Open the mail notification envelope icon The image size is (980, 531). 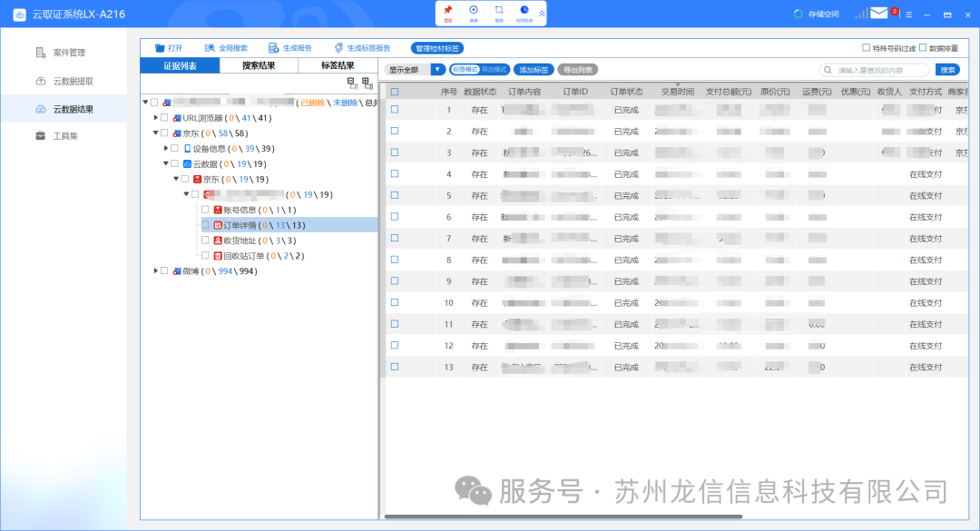click(878, 14)
